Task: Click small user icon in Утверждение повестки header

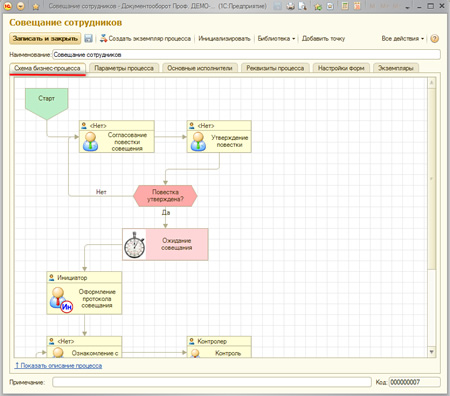Action: tap(192, 126)
